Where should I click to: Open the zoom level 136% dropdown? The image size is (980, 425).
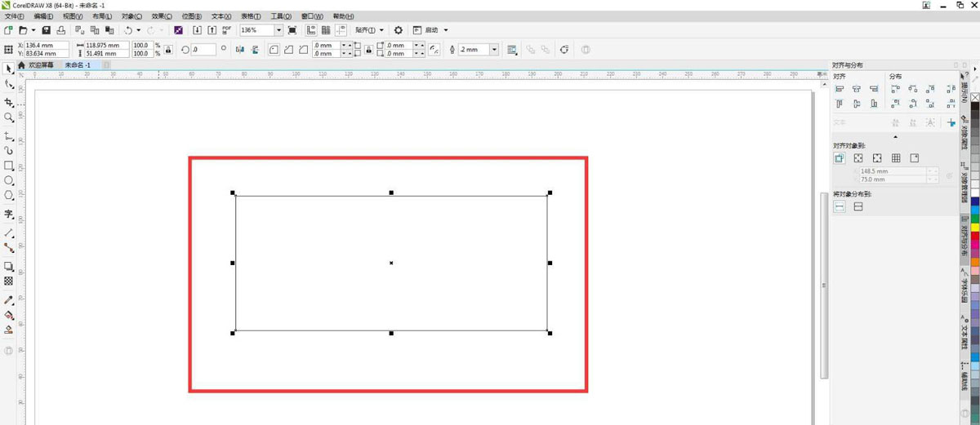[278, 30]
